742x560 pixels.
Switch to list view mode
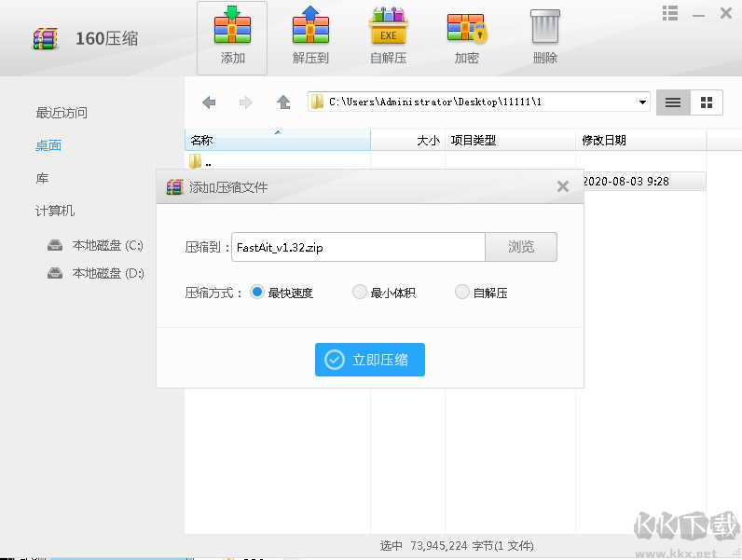tap(673, 102)
